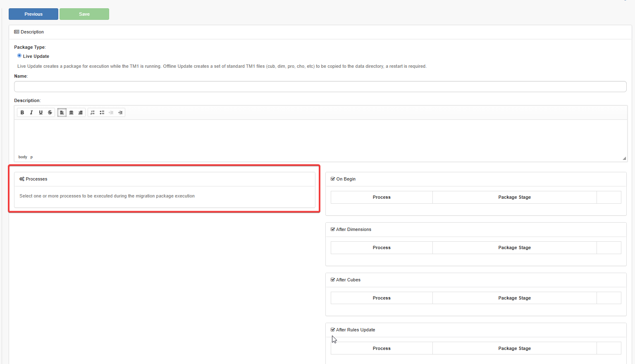Viewport: 635px width, 364px height.
Task: Toggle bold formatting in description editor
Action: [x=22, y=112]
